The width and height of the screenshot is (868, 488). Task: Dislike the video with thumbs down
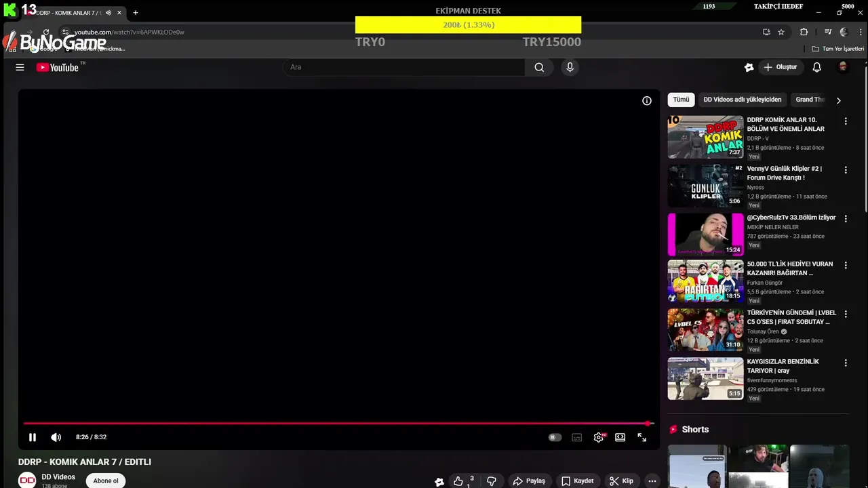coord(492,481)
